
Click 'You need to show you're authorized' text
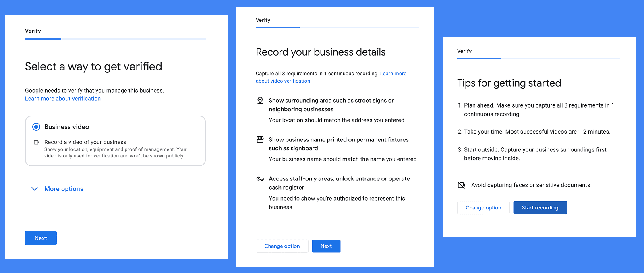(x=337, y=203)
